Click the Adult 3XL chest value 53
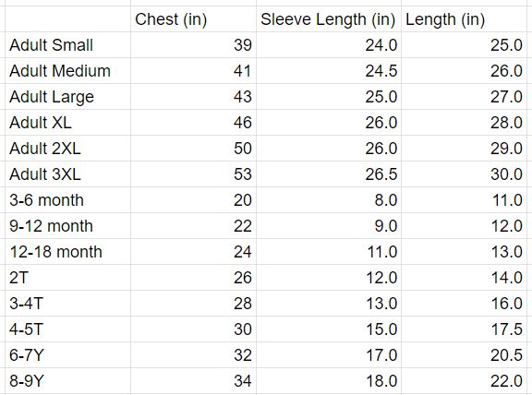Viewport: 532px width, 395px height. coord(193,174)
